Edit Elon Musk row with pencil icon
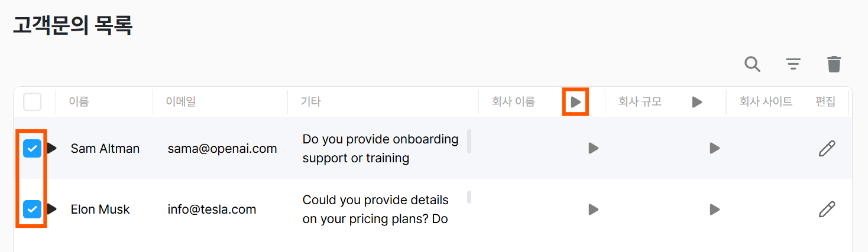Image resolution: width=868 pixels, height=252 pixels. point(827,209)
